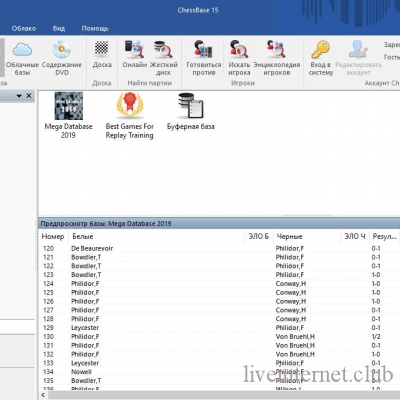The width and height of the screenshot is (400, 400).
Task: Sort by the ЭЛО Ч column header
Action: click(x=355, y=237)
